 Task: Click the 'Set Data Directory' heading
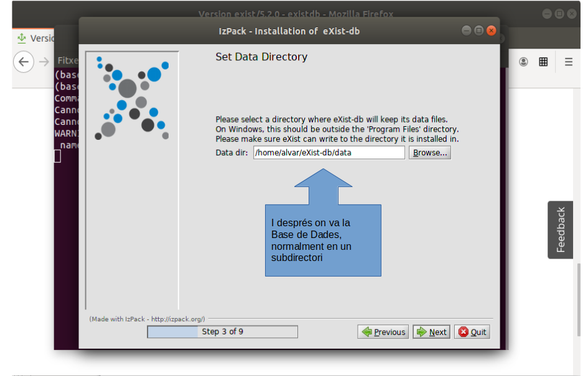pos(261,57)
